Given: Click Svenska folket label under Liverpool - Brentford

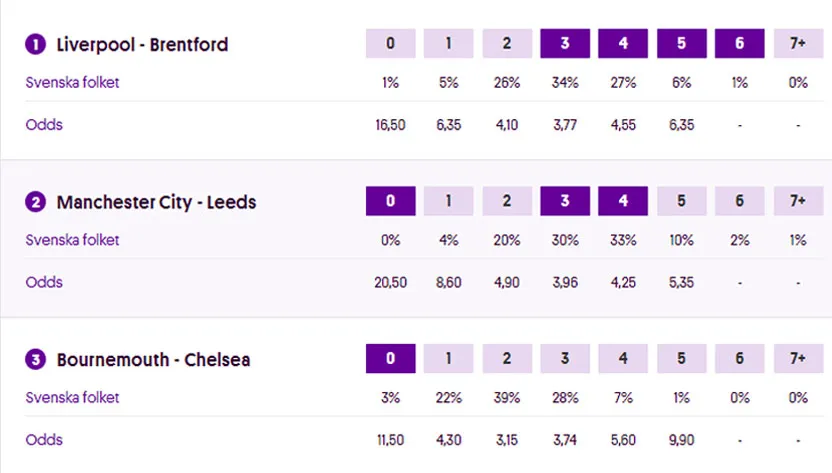Looking at the screenshot, I should coord(72,83).
